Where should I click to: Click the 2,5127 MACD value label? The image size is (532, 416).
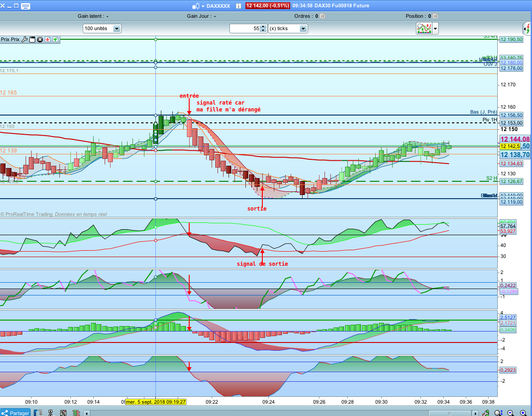pyautogui.click(x=508, y=317)
